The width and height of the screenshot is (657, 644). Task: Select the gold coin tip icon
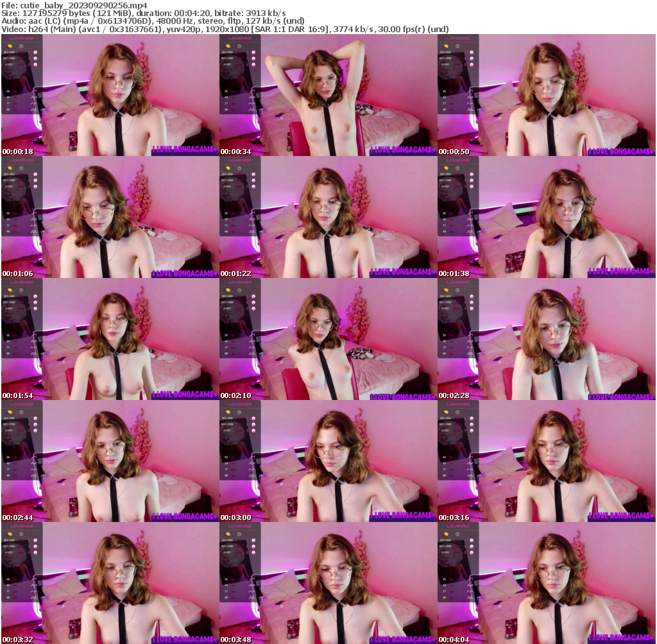click(x=10, y=46)
